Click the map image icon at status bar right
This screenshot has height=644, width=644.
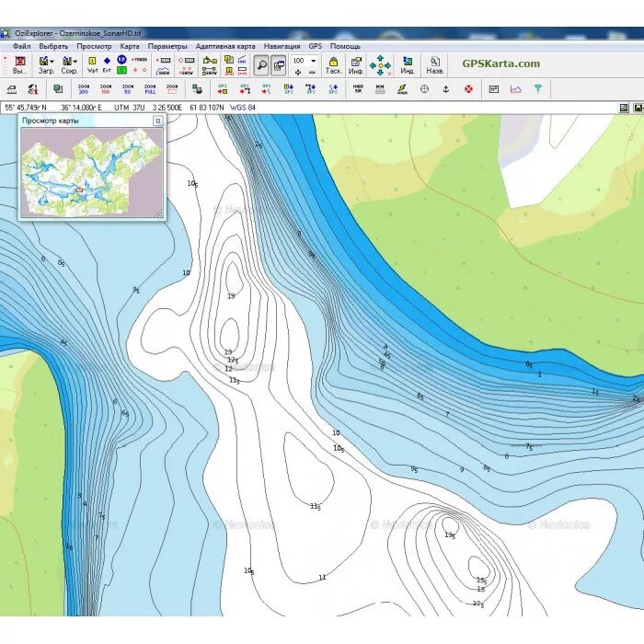click(x=624, y=108)
